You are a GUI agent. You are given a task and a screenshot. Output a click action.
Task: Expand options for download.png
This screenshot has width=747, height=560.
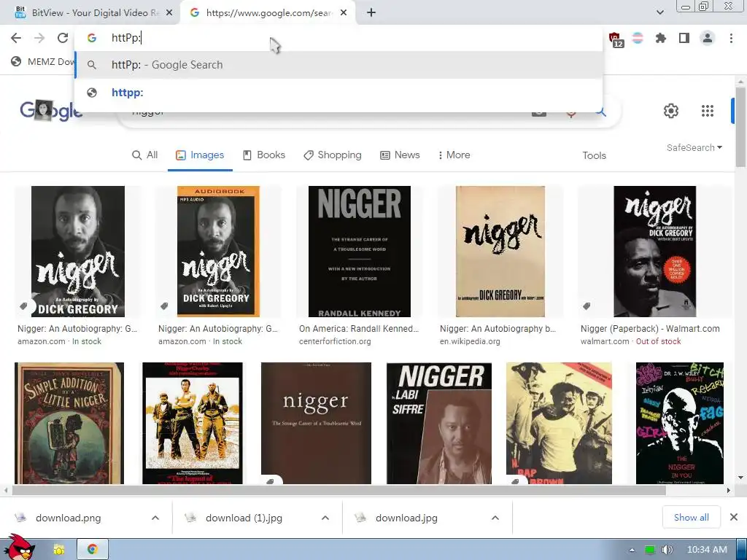tap(155, 518)
